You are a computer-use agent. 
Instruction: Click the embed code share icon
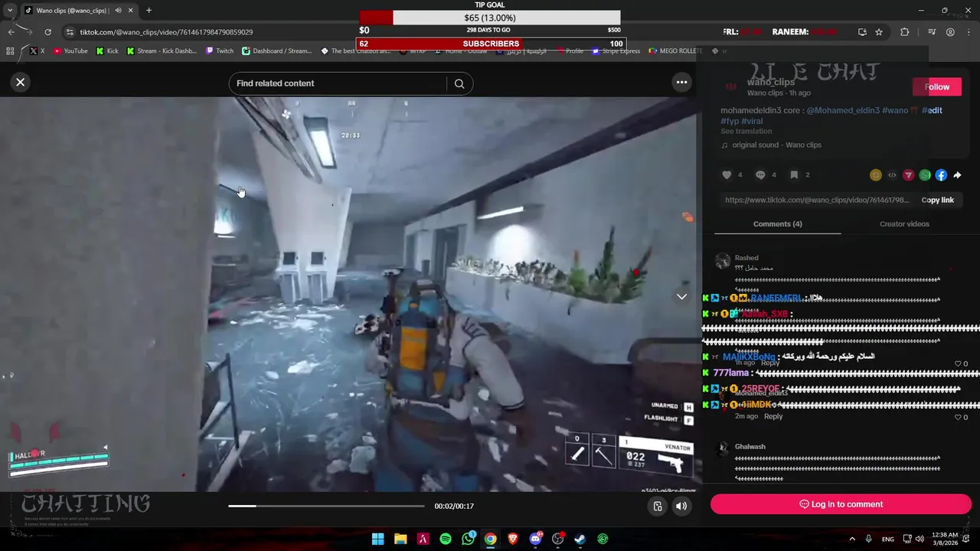coord(892,175)
